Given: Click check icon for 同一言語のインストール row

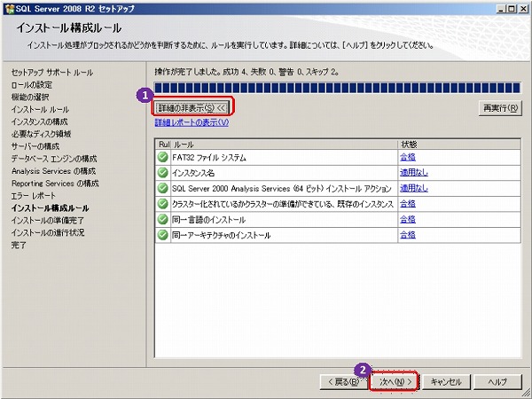Looking at the screenshot, I should (x=163, y=220).
